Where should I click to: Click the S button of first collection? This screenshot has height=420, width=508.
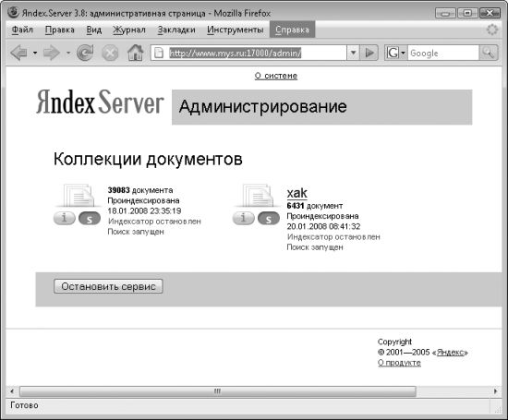90,218
